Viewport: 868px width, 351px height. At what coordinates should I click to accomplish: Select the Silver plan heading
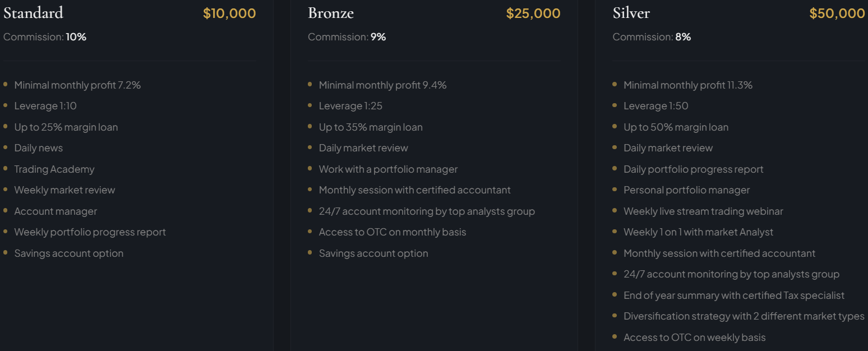[x=631, y=13]
